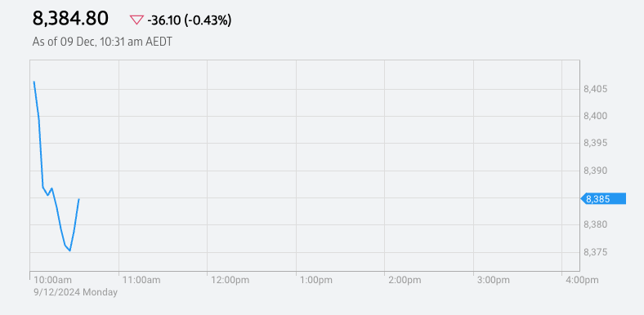
Task: Select the 12:00pm time axis label
Action: click(x=230, y=280)
